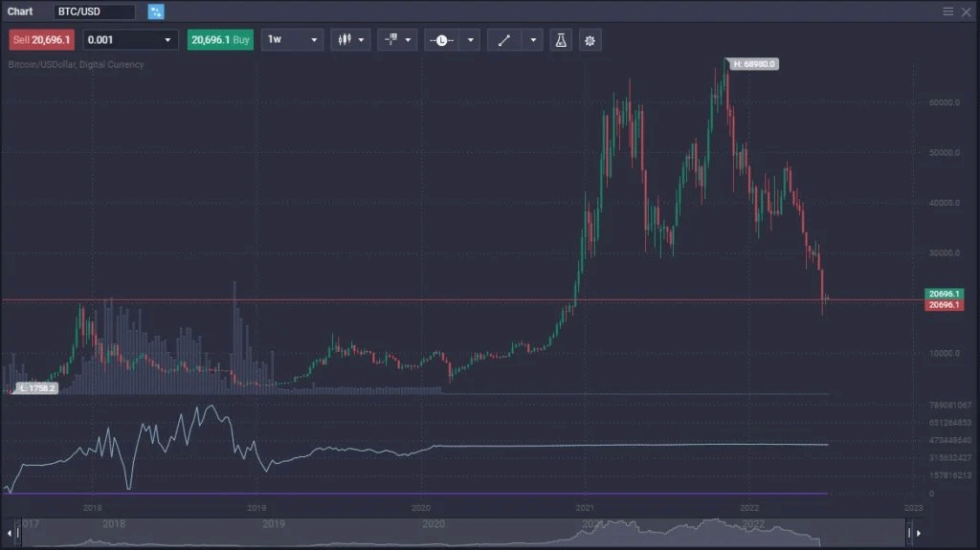Click the 10000.0 price axis label
This screenshot has height=550, width=980.
(944, 353)
